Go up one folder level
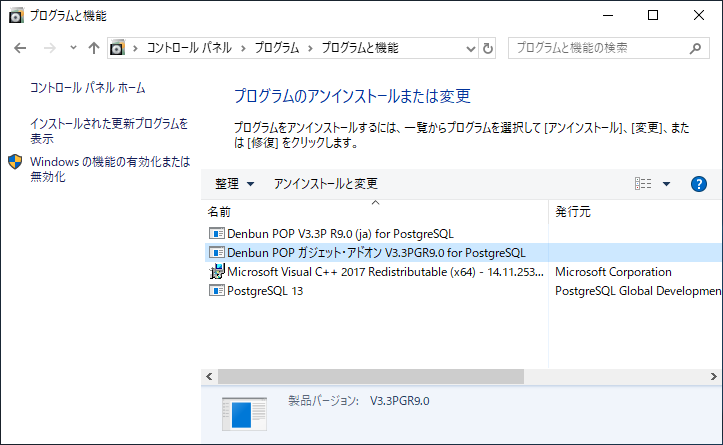The width and height of the screenshot is (723, 445). click(94, 48)
